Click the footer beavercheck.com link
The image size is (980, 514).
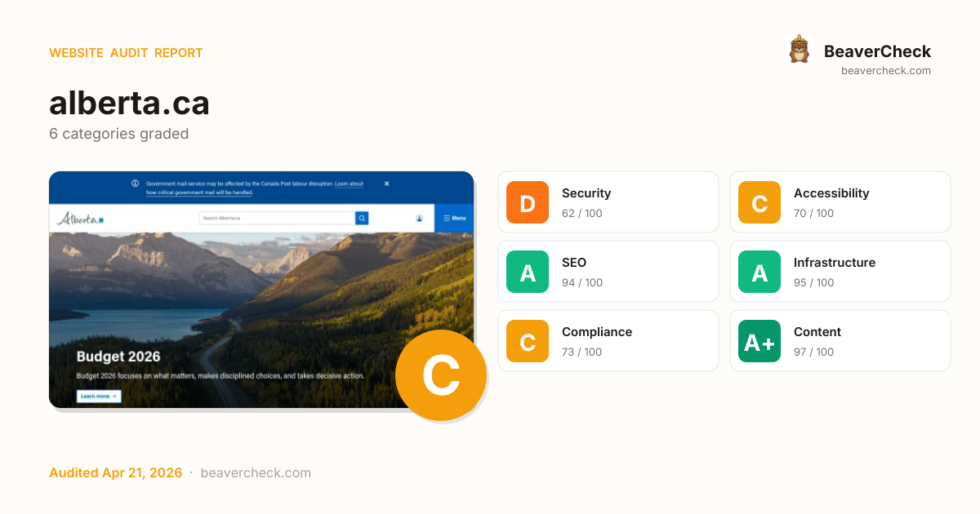point(256,473)
